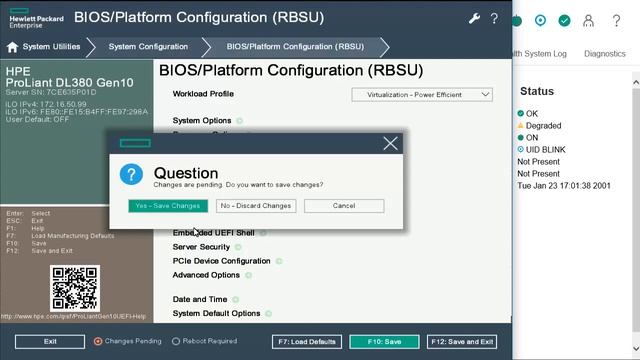Close the Question dialog with the X
This screenshot has width=640, height=360.
point(390,144)
